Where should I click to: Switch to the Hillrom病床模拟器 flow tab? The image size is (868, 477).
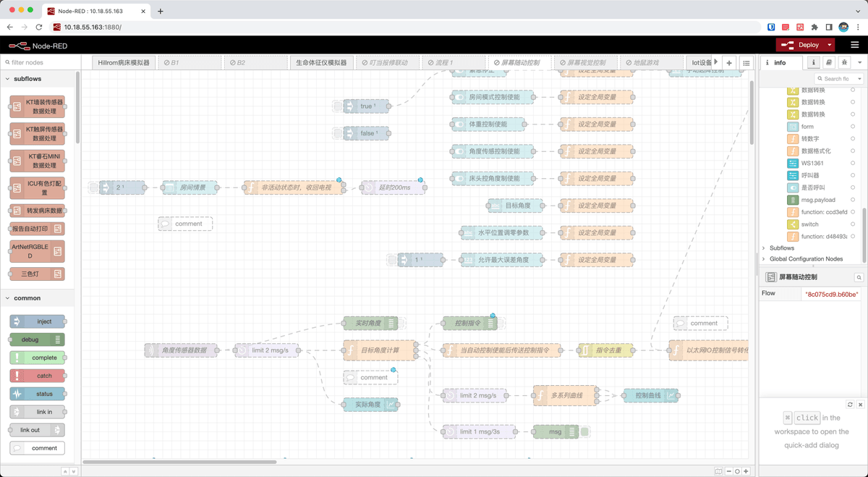click(124, 63)
